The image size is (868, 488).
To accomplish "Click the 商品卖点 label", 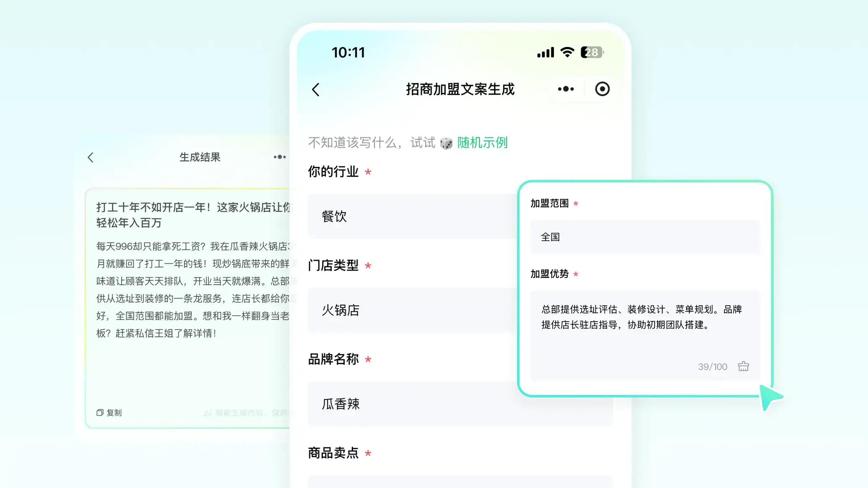I will click(x=333, y=453).
